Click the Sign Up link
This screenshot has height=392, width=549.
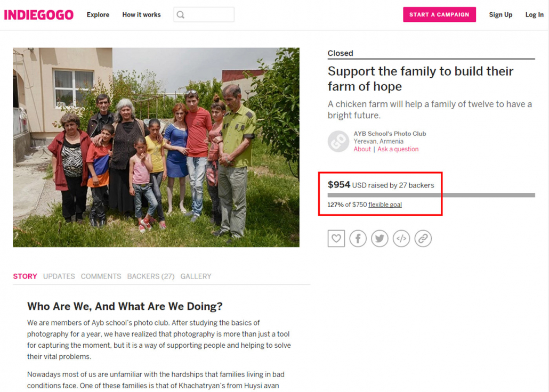coord(500,15)
